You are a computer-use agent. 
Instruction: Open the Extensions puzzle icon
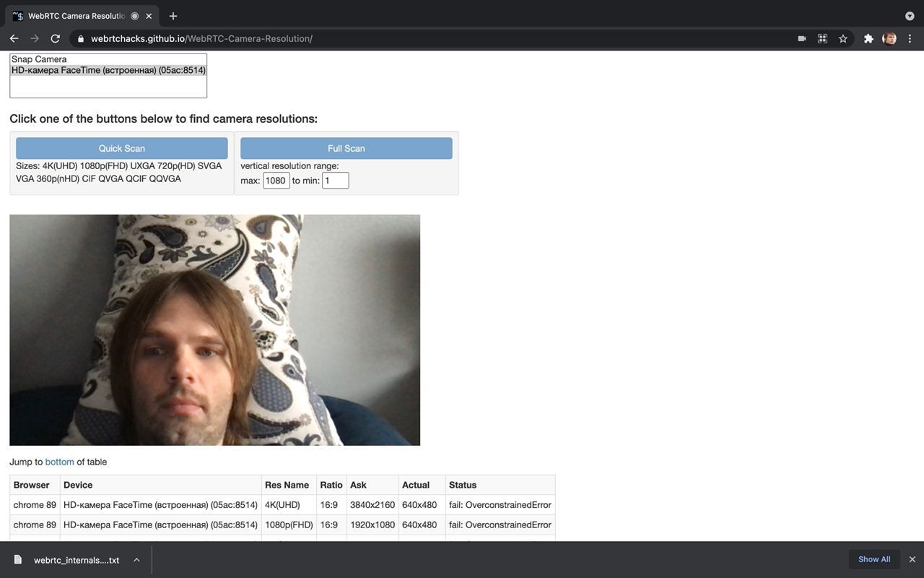tap(868, 38)
